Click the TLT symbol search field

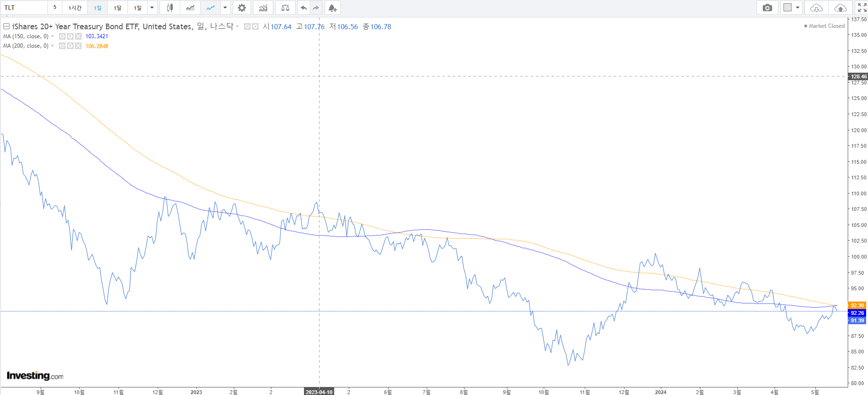point(24,8)
